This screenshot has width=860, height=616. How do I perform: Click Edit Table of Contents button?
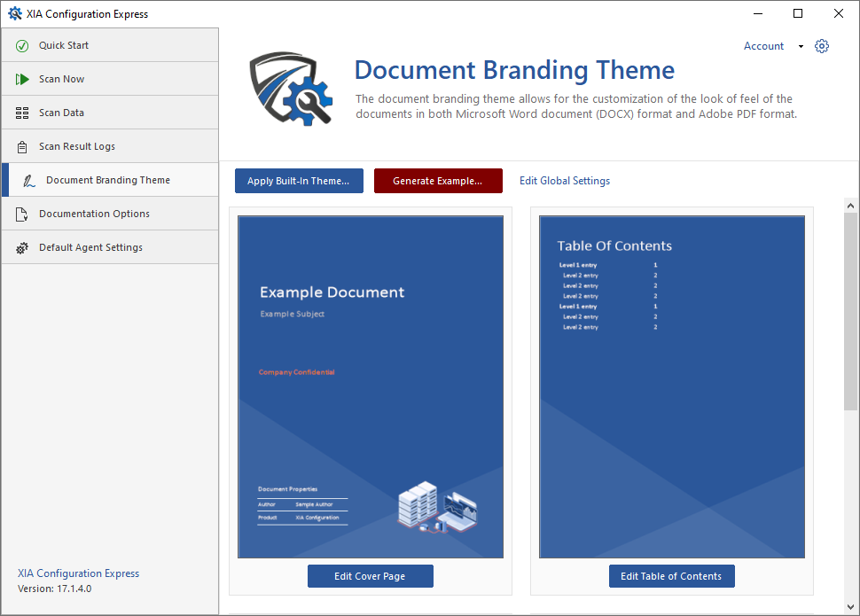pos(671,576)
